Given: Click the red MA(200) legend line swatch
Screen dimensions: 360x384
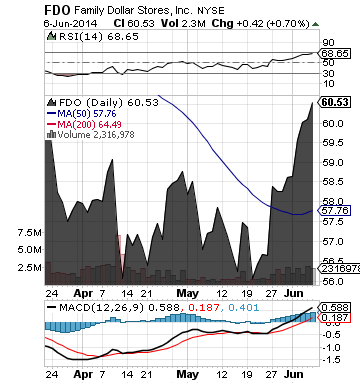Looking at the screenshot, I should pyautogui.click(x=52, y=124).
